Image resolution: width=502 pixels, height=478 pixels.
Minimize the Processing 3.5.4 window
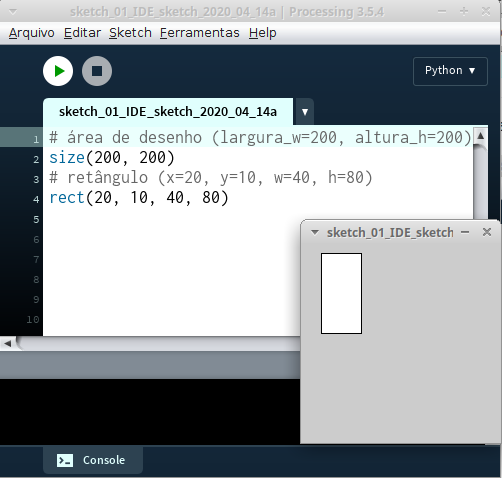[442, 12]
